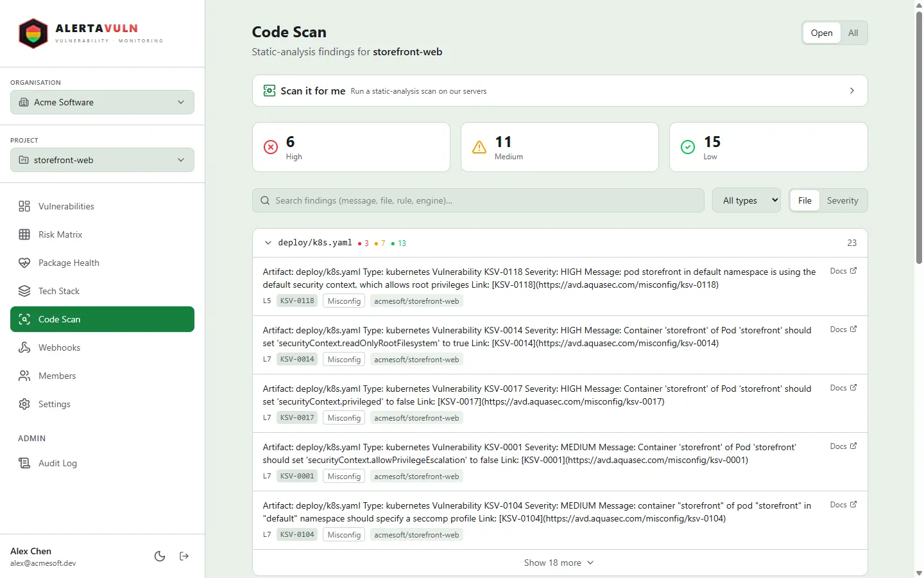Viewport: 924px width, 578px height.
Task: Group findings by File
Action: point(805,200)
